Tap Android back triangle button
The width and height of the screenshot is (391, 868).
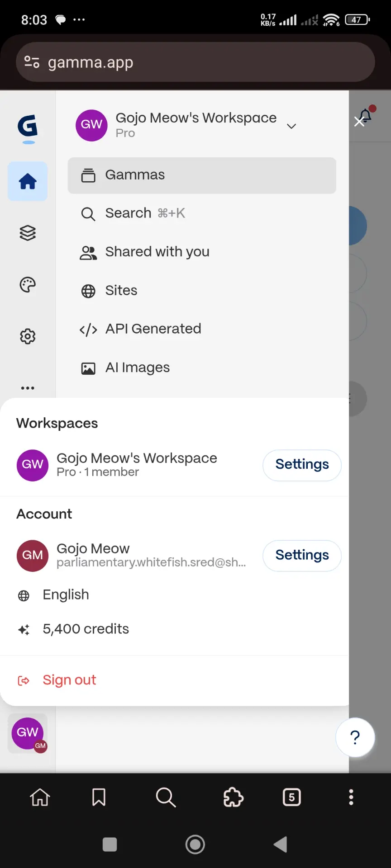click(281, 844)
